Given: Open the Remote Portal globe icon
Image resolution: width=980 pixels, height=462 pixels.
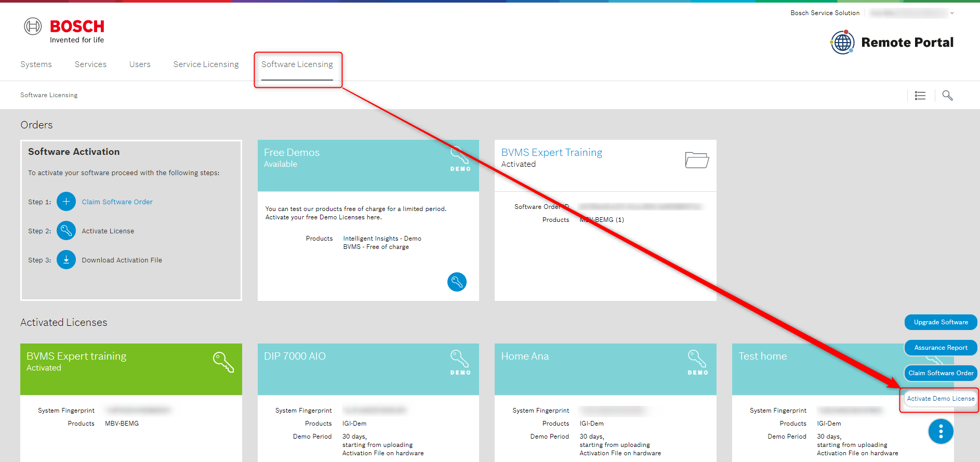Looking at the screenshot, I should point(842,42).
